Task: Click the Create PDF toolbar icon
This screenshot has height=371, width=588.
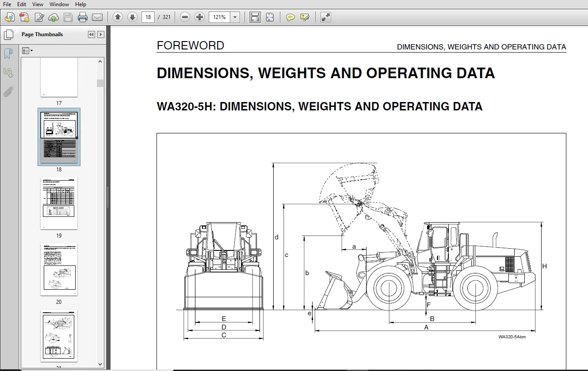Action: (24, 17)
